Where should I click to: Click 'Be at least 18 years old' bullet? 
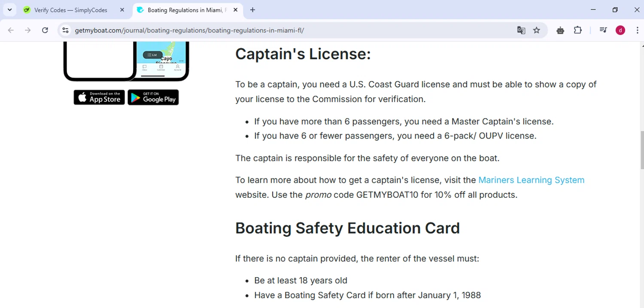[301, 281]
